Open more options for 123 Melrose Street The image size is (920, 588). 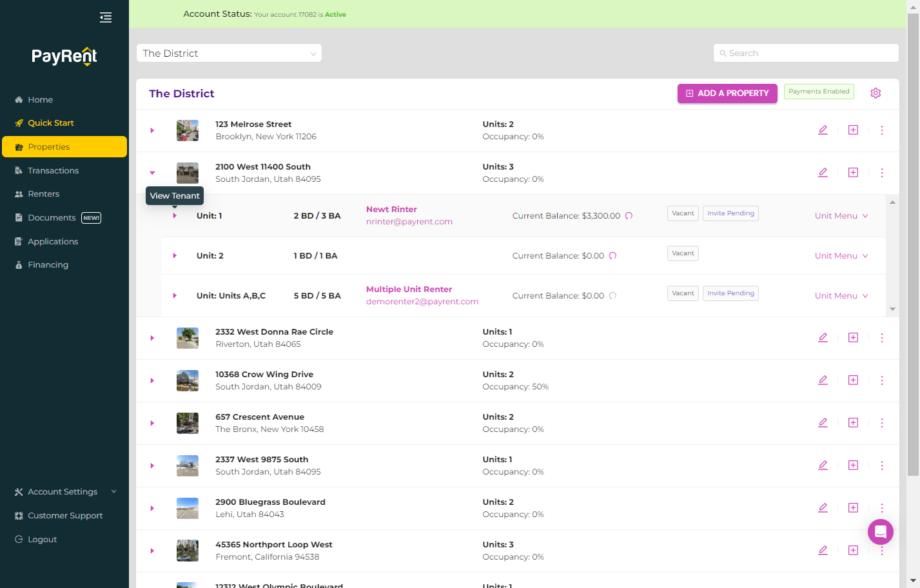(x=882, y=130)
